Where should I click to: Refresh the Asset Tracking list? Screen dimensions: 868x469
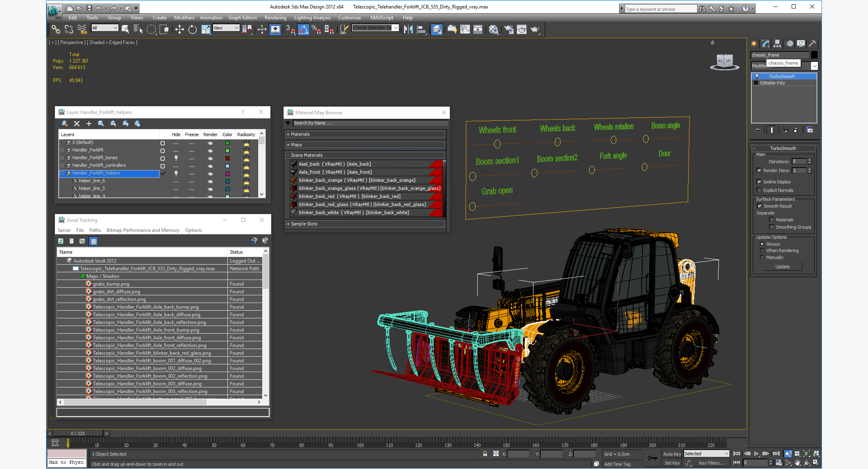coord(61,241)
